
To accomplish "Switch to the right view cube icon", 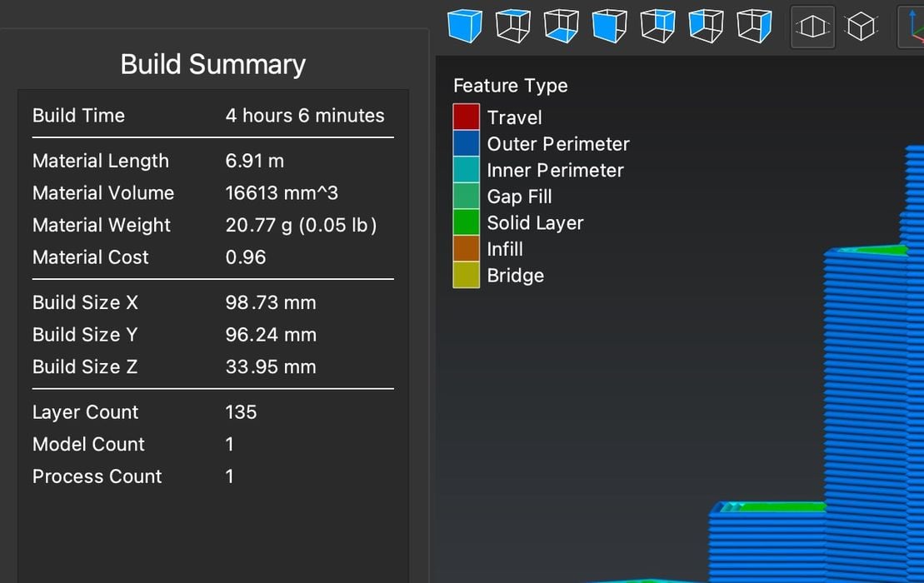I will click(754, 26).
